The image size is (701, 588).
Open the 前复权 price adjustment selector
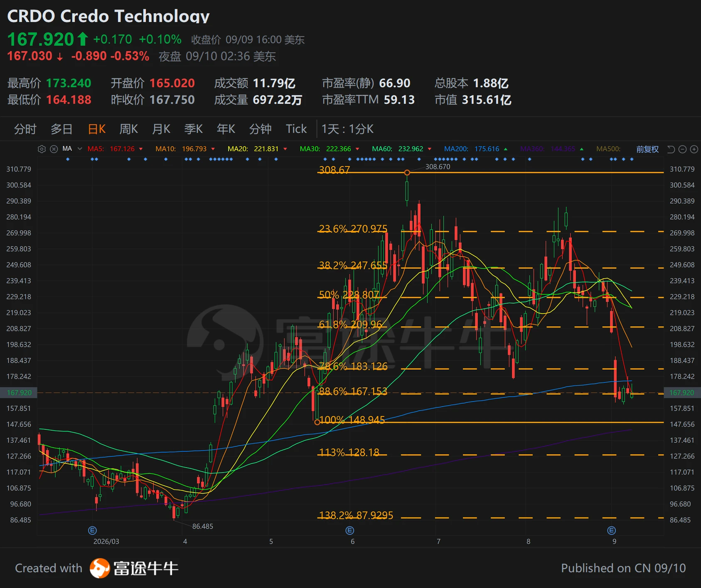pos(647,149)
